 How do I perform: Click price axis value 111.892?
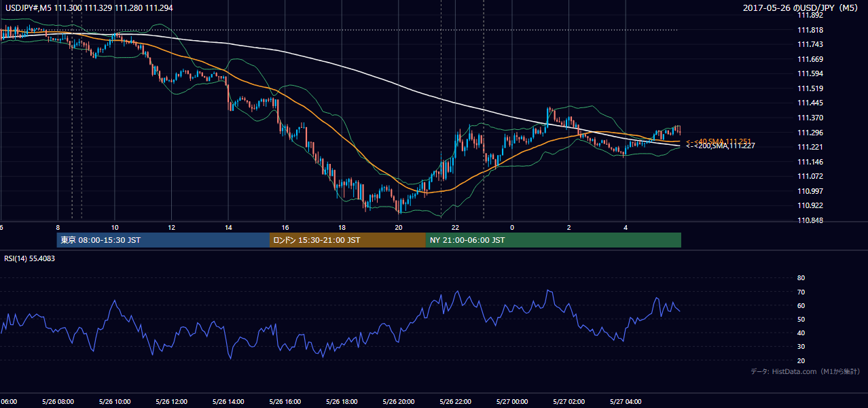[x=810, y=16]
